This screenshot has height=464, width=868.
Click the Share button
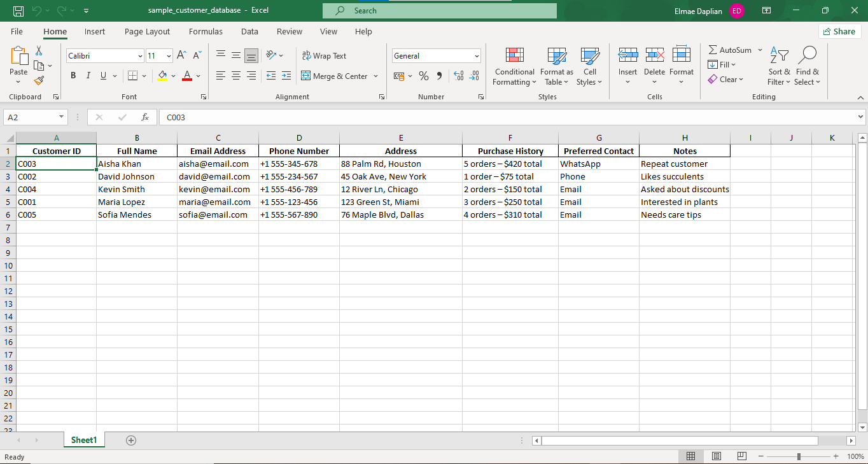point(839,31)
